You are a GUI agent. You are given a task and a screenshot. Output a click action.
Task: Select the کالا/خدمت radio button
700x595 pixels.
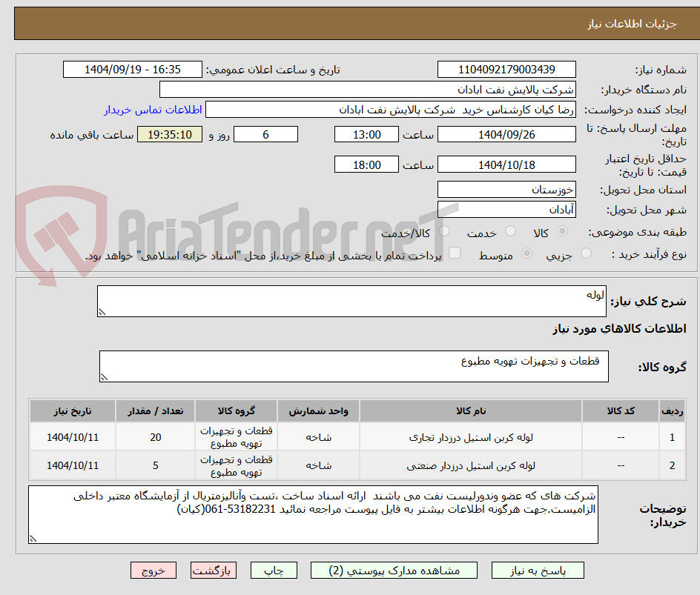[x=444, y=231]
